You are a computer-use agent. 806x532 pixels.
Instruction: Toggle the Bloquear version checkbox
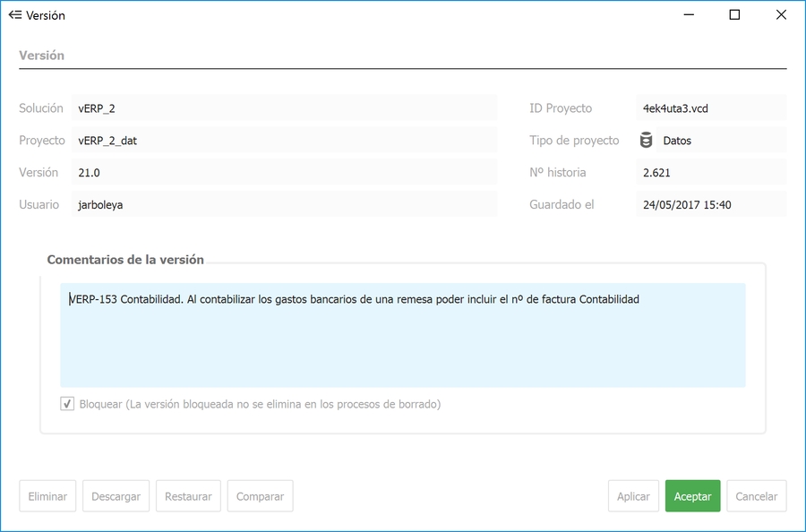pyautogui.click(x=67, y=404)
